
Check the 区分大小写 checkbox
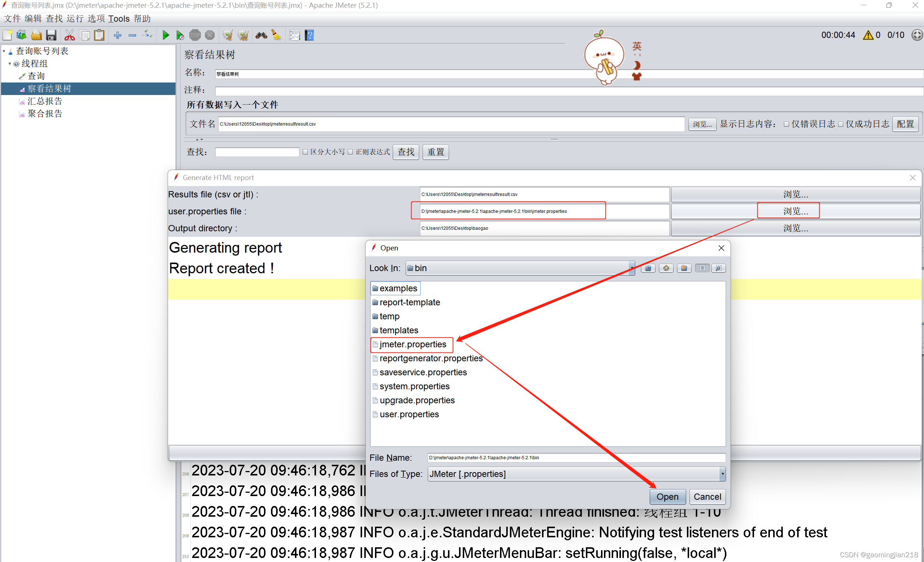coord(305,152)
